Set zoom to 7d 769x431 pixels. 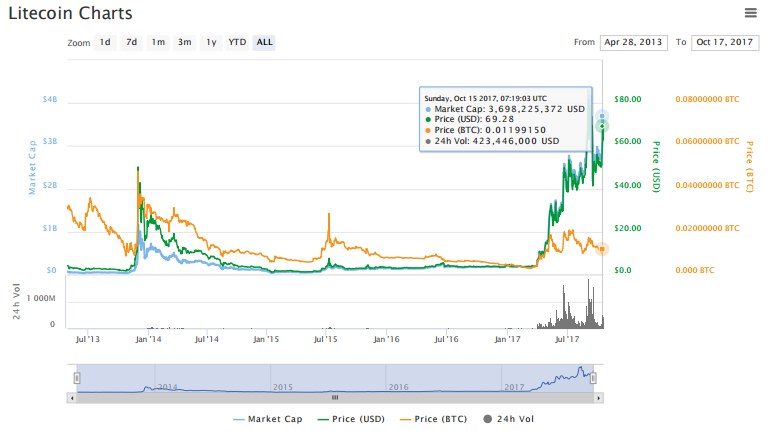coord(131,42)
